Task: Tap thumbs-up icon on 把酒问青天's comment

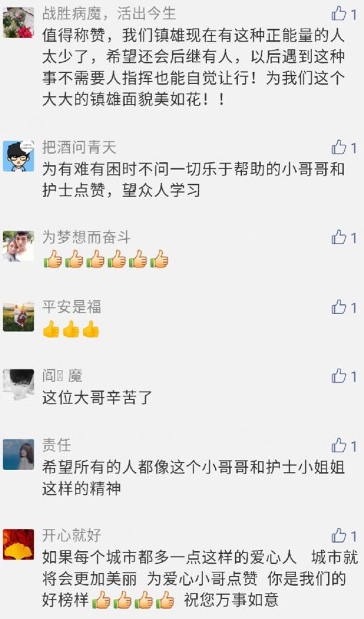Action: click(x=339, y=148)
